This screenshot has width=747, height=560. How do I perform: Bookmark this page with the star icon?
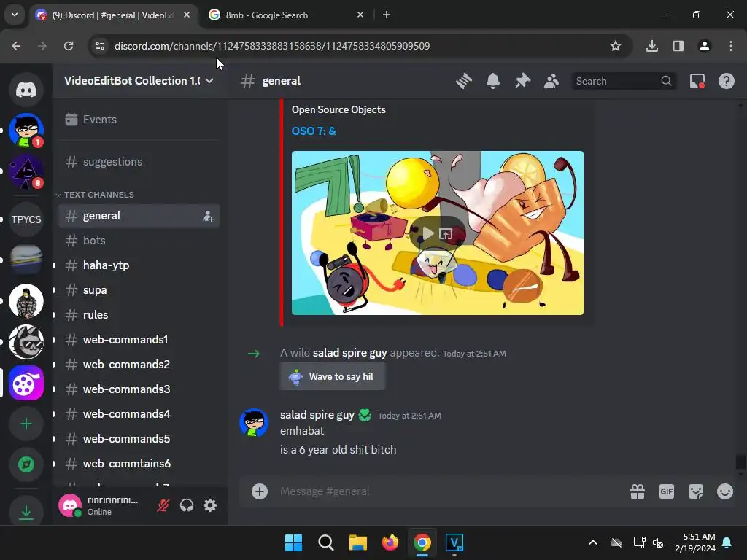[x=616, y=46]
